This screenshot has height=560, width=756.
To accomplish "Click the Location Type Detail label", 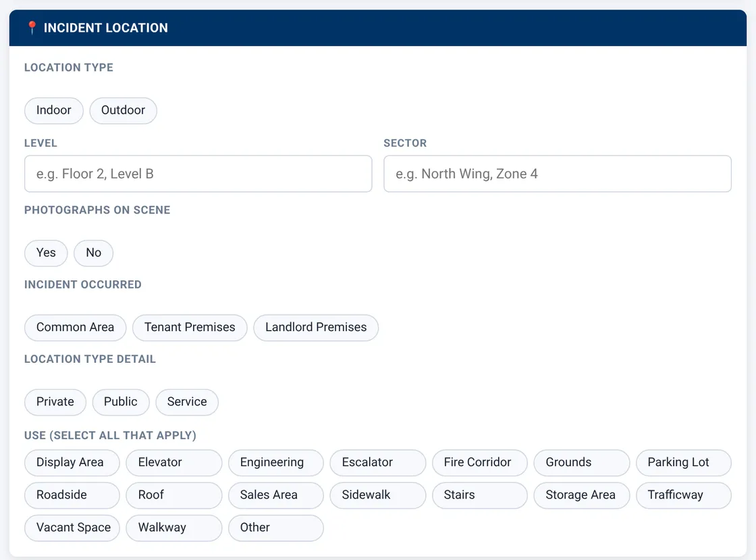I will coord(90,359).
